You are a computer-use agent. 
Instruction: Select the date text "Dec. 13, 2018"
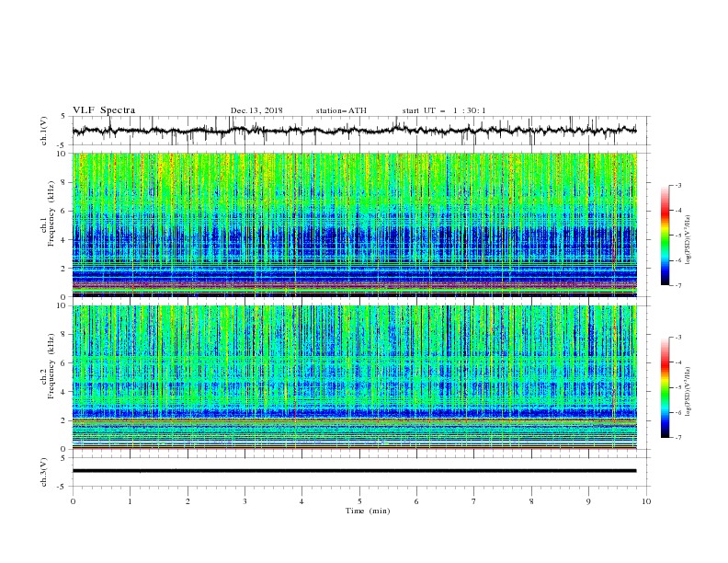coord(256,110)
